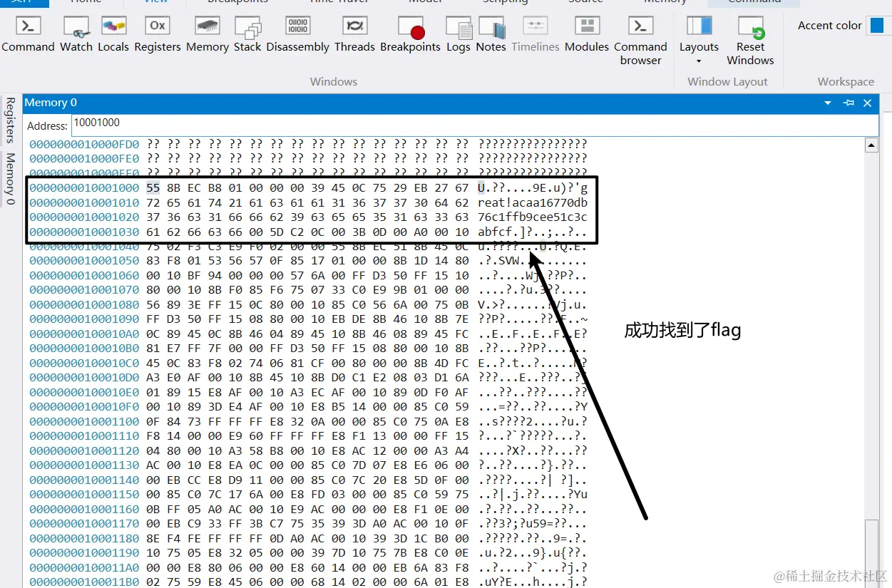
Task: Open the Notes window
Action: (491, 34)
